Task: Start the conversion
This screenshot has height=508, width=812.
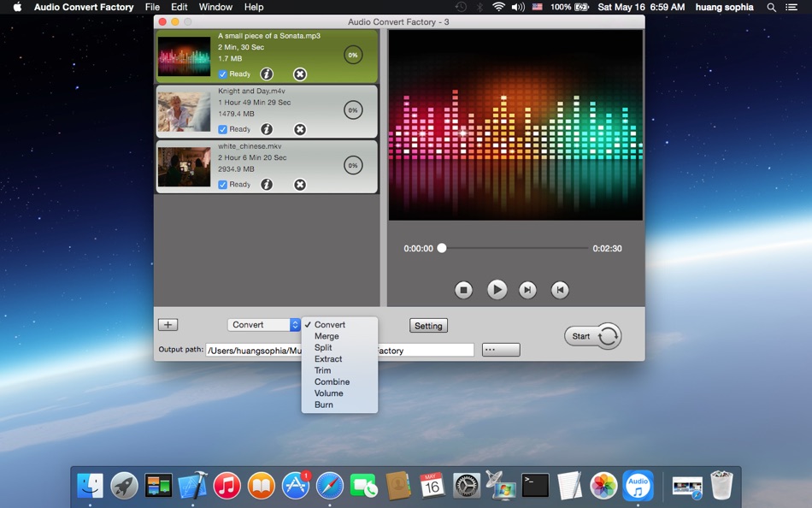Action: (x=593, y=336)
